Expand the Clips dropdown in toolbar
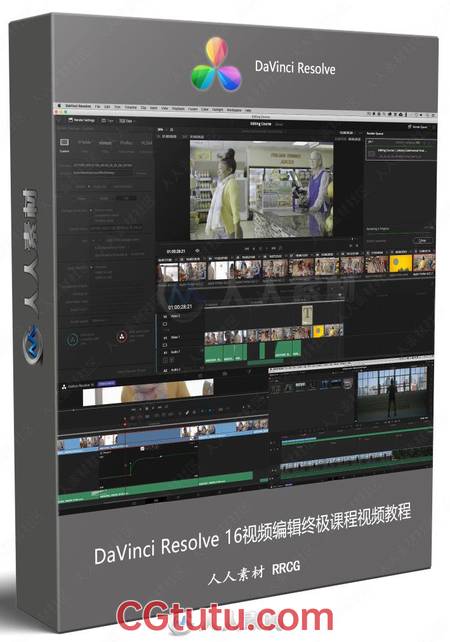 point(127,121)
